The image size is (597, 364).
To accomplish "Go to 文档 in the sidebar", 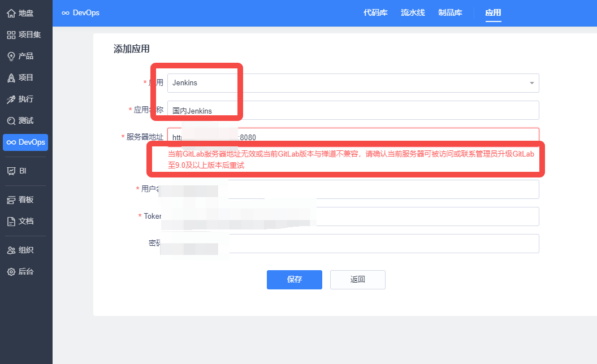I will [20, 221].
